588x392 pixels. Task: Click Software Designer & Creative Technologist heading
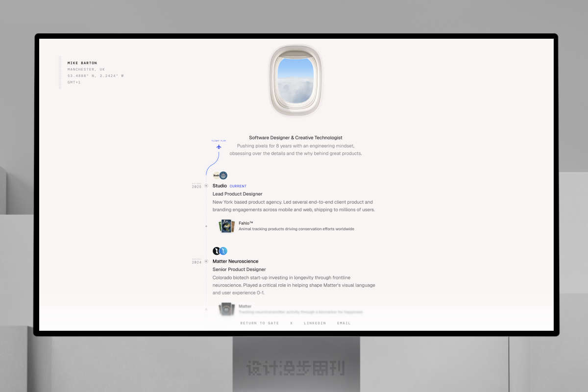(295, 138)
